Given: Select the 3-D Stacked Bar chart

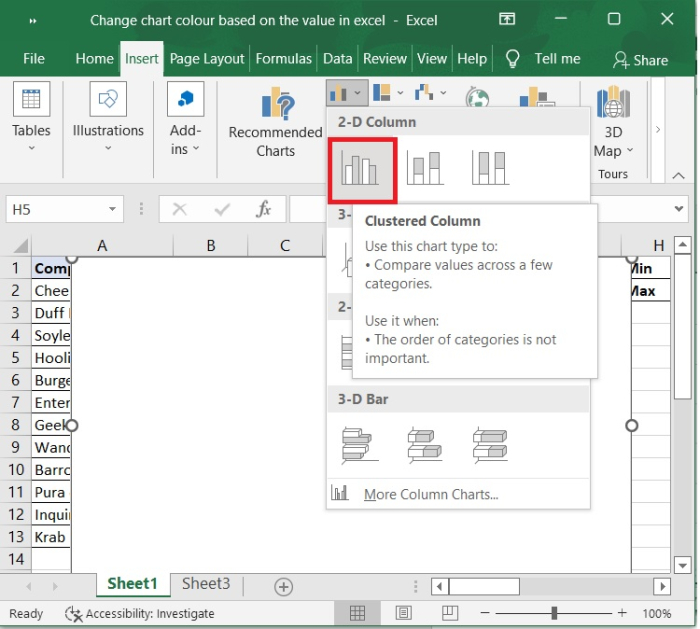Looking at the screenshot, I should coord(425,444).
